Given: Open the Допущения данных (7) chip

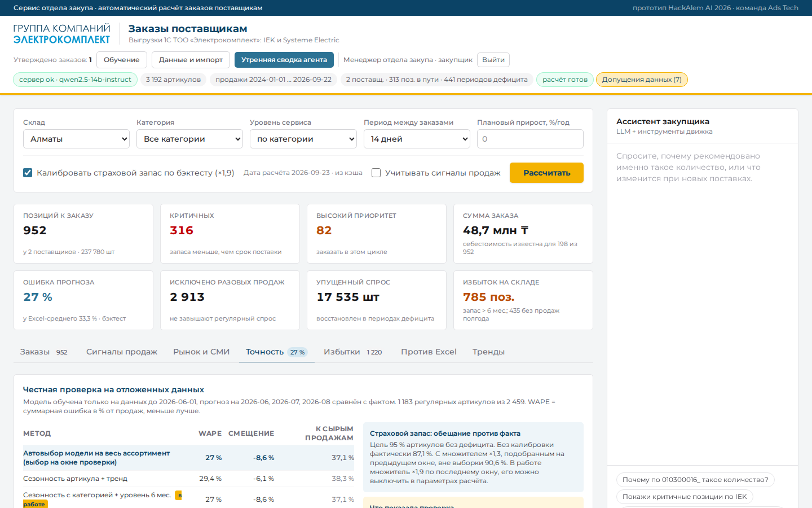Looking at the screenshot, I should click(642, 80).
